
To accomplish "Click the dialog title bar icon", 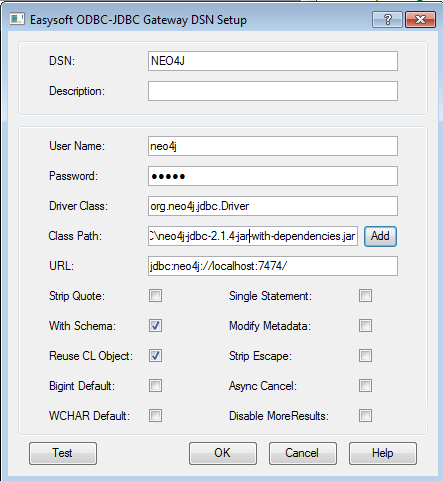I will click(x=17, y=19).
